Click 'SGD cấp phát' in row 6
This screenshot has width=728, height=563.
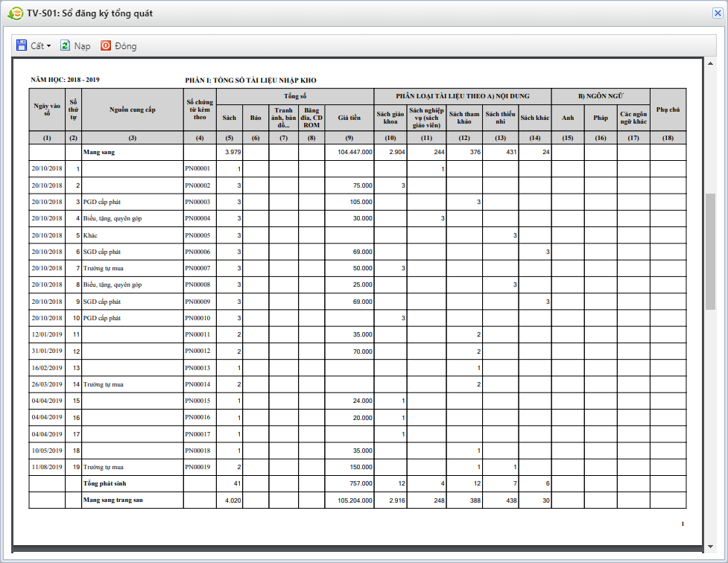[x=101, y=252]
